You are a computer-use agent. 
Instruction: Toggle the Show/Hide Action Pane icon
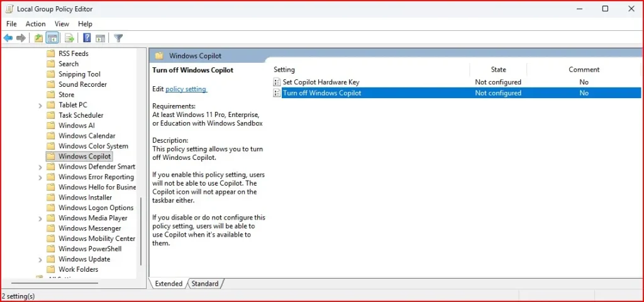[100, 38]
